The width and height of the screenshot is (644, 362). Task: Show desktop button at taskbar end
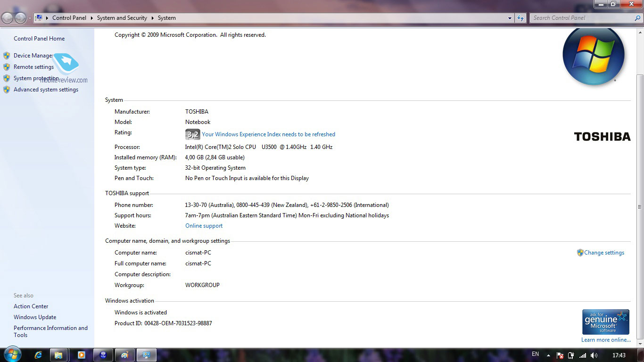pos(640,355)
